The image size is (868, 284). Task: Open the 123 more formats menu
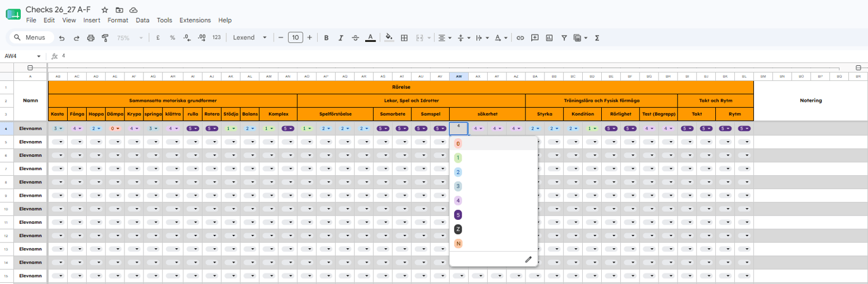pyautogui.click(x=216, y=38)
